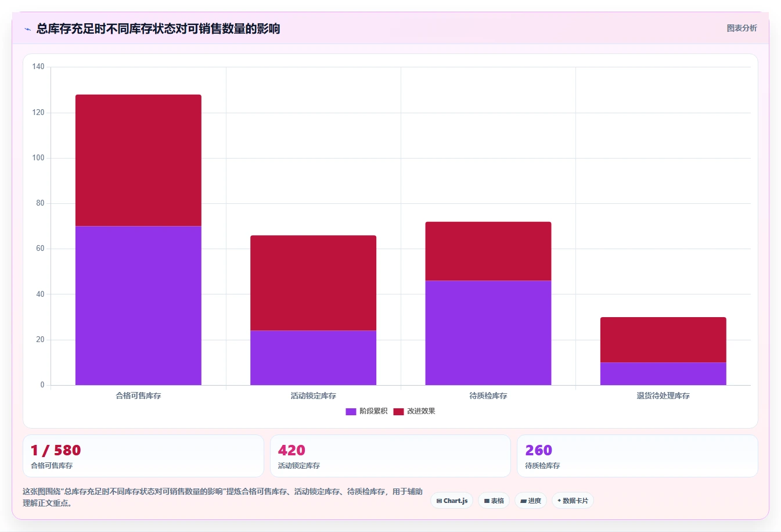Screen dimensions: 781x532
Task: Select the 数据卡片 tag pill
Action: point(573,501)
